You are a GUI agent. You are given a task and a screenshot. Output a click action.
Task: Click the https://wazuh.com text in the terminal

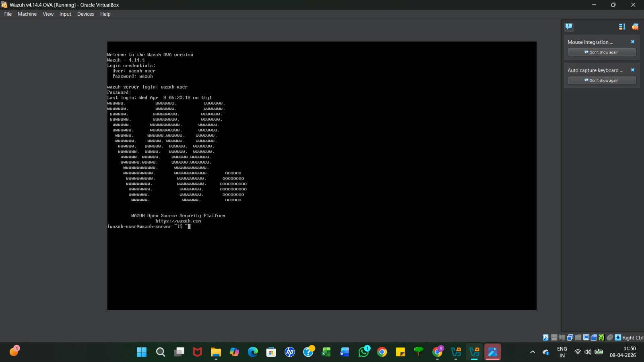pyautogui.click(x=178, y=221)
